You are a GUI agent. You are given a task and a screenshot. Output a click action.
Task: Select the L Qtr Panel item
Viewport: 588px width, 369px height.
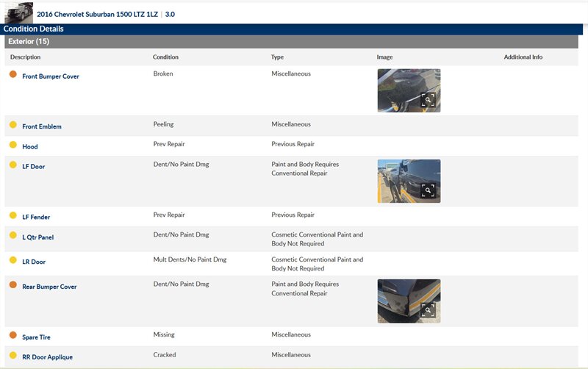coord(38,237)
